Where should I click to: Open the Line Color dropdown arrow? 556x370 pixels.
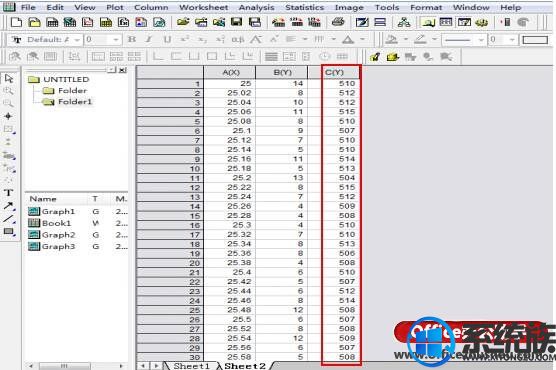[x=434, y=39]
